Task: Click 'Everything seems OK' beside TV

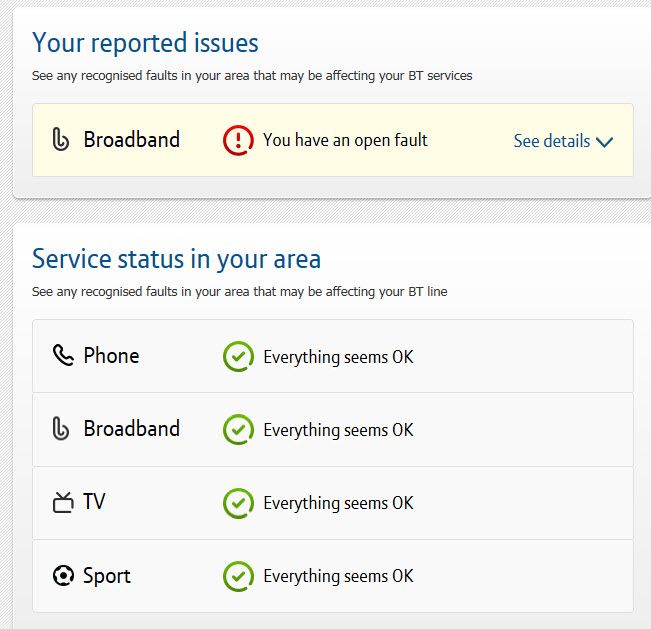Action: [x=338, y=503]
